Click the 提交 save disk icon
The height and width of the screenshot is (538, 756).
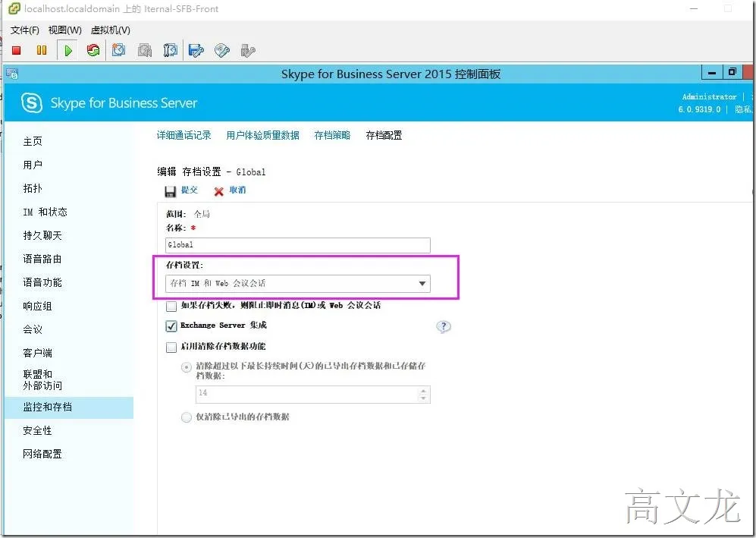click(x=170, y=191)
